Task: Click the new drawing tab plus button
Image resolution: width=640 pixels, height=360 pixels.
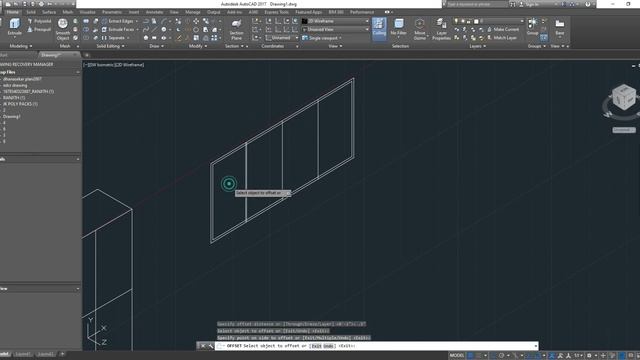Action: (x=87, y=55)
